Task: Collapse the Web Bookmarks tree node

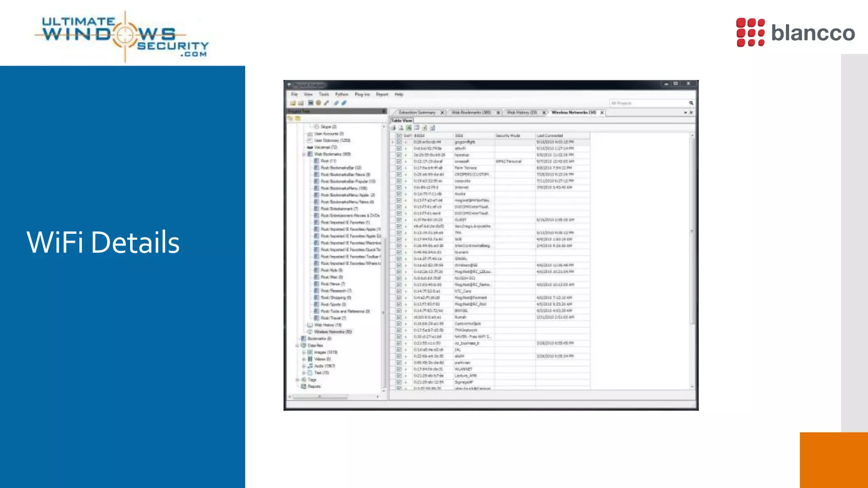Action: [303, 154]
